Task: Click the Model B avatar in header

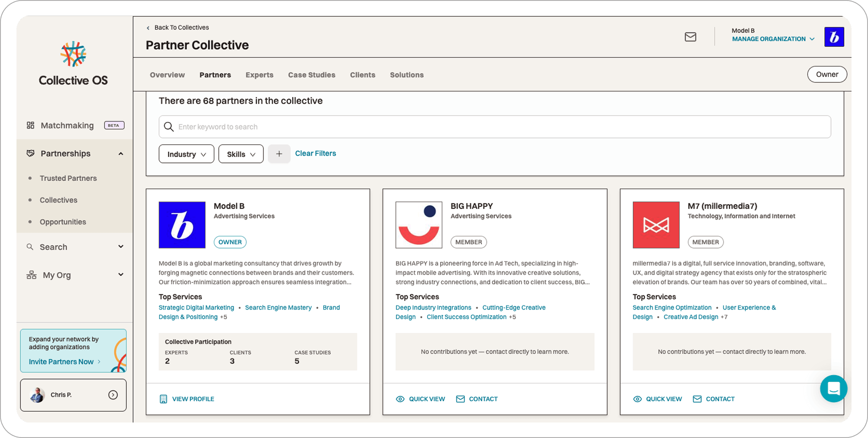Action: [x=834, y=37]
